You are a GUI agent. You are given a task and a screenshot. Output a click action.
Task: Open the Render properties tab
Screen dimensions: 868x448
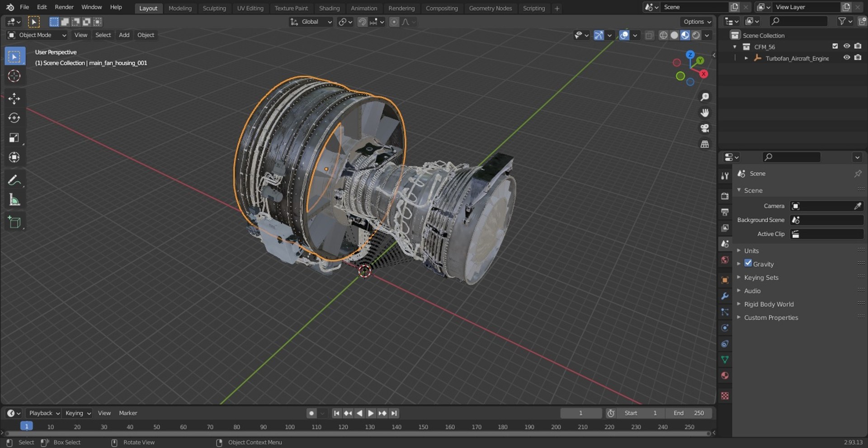coord(725,196)
